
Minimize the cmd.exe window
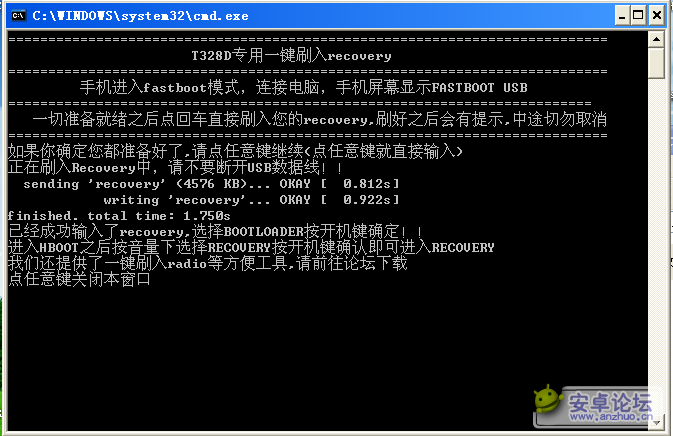point(621,16)
